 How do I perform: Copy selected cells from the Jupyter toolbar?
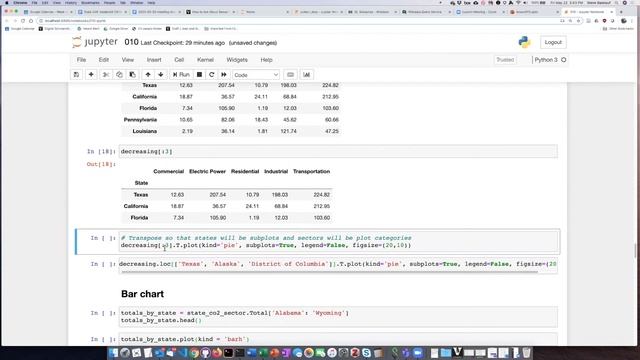coord(119,75)
